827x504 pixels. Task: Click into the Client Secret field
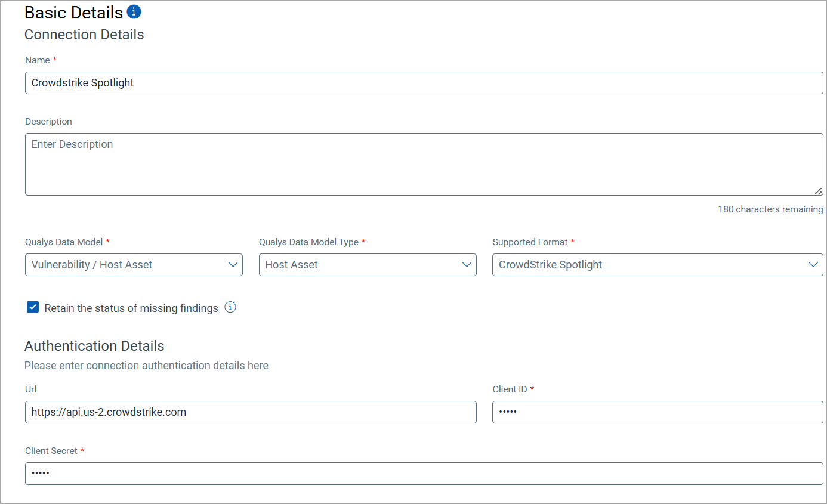[424, 474]
